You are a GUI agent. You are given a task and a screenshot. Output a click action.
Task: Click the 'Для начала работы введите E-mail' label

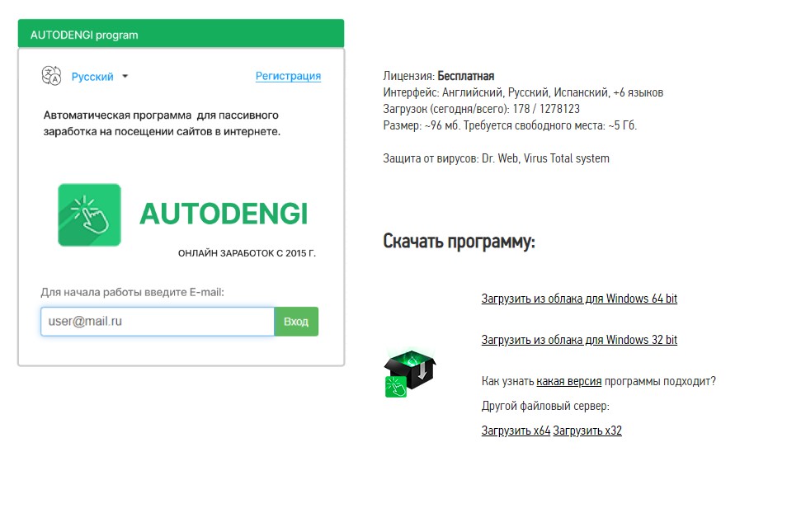(132, 292)
